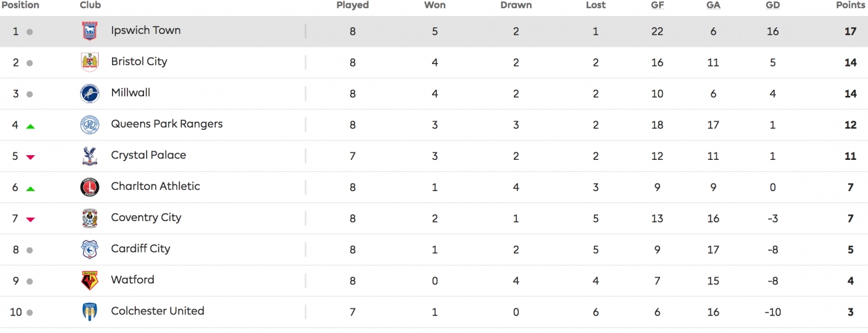
Task: Click the Cardiff City bluebird crest
Action: click(x=89, y=250)
